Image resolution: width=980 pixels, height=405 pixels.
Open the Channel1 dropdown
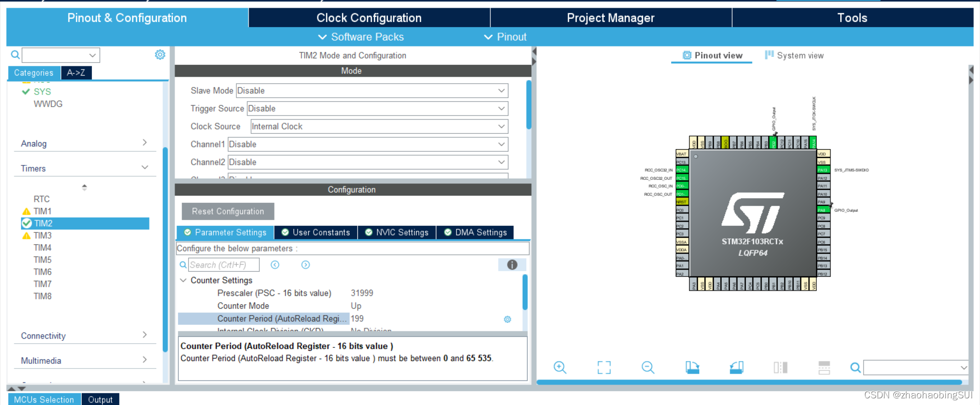coord(368,144)
